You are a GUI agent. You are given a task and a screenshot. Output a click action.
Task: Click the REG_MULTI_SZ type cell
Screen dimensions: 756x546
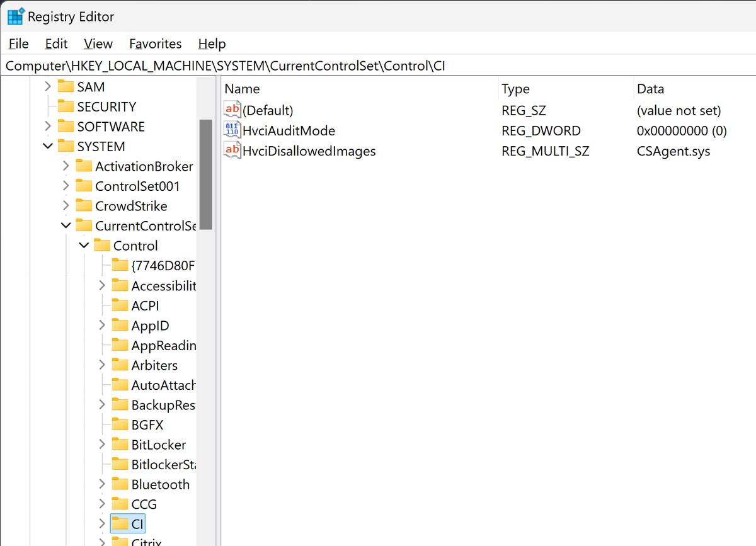tap(545, 151)
